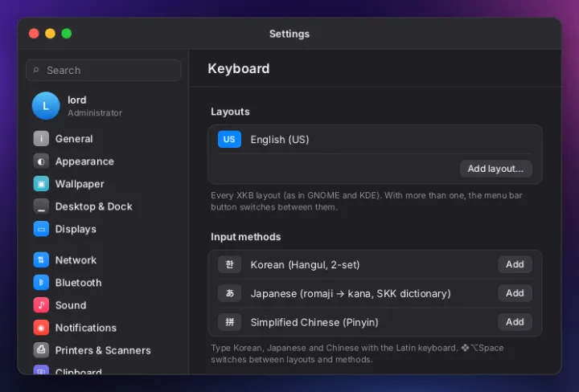Open the Appearance settings pane
This screenshot has height=392, width=579.
(104, 161)
